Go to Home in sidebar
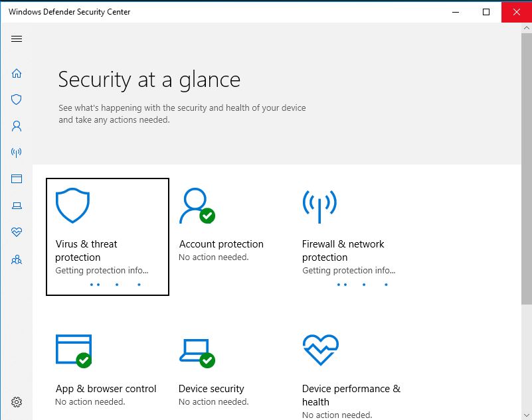532x420 pixels. (17, 73)
